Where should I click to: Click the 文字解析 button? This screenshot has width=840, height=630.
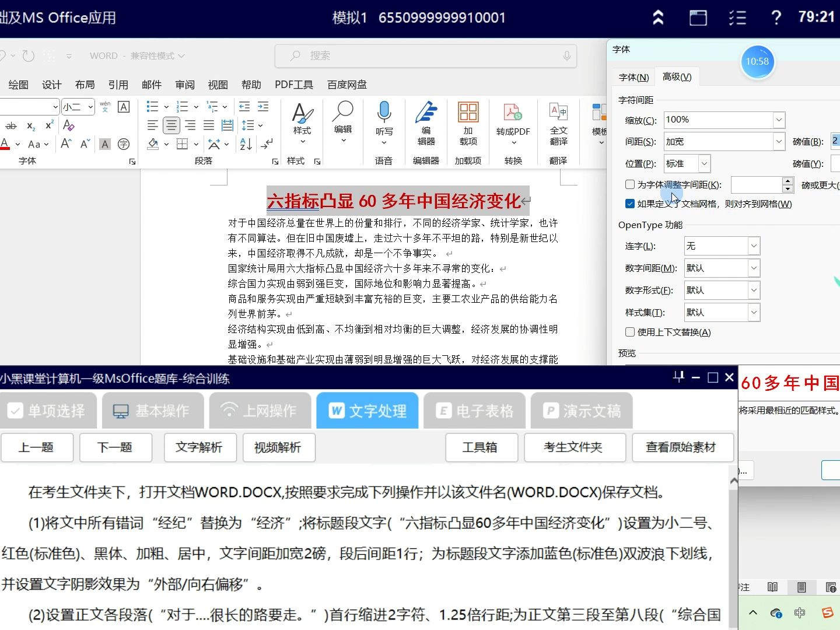(200, 447)
